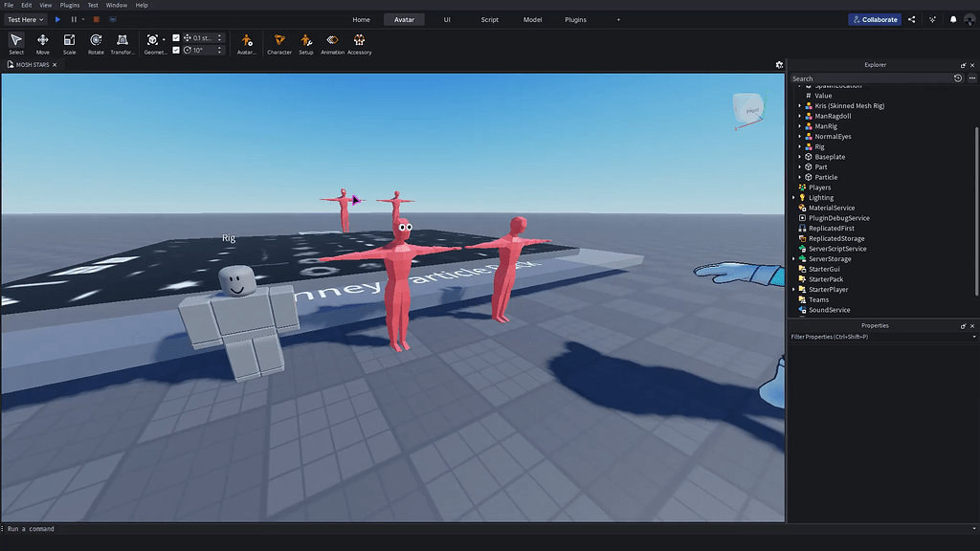The width and height of the screenshot is (980, 551).
Task: Open the Animation editor
Action: 332,43
